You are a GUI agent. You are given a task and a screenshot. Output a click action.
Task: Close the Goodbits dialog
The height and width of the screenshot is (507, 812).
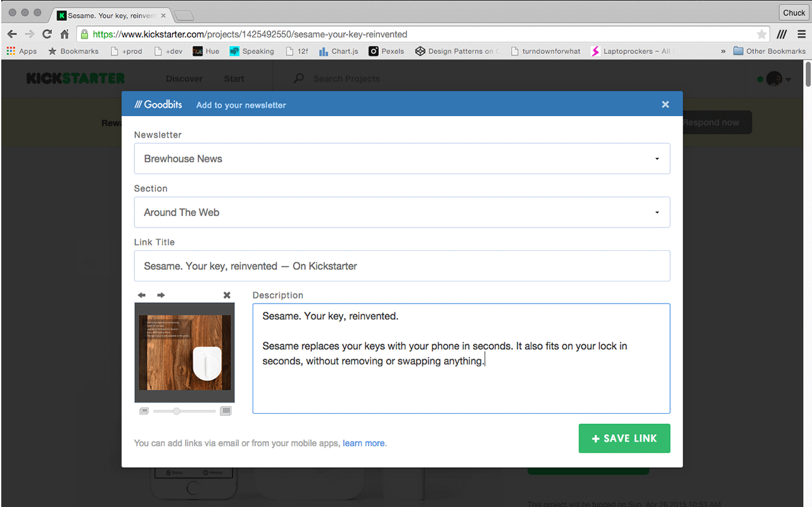(x=665, y=105)
